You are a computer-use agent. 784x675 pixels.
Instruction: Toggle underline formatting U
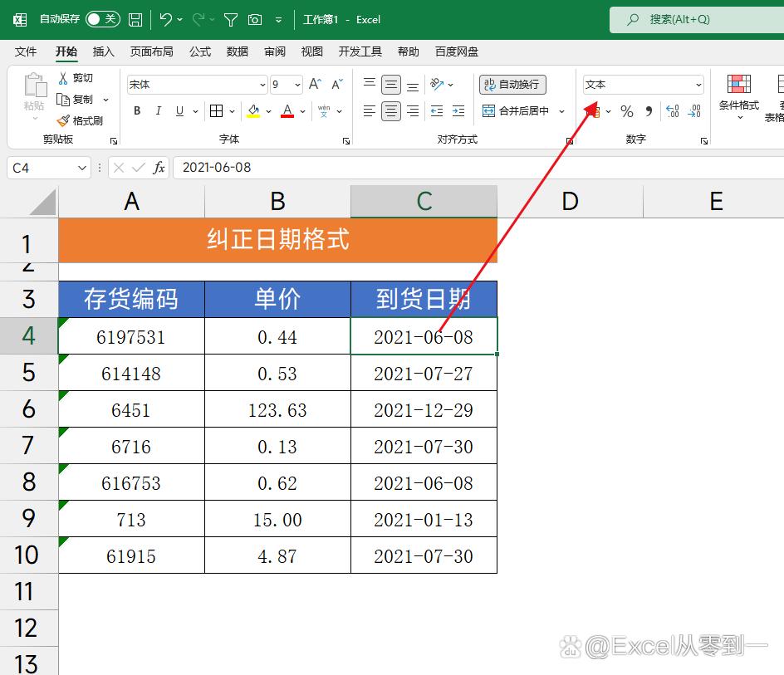pyautogui.click(x=179, y=111)
